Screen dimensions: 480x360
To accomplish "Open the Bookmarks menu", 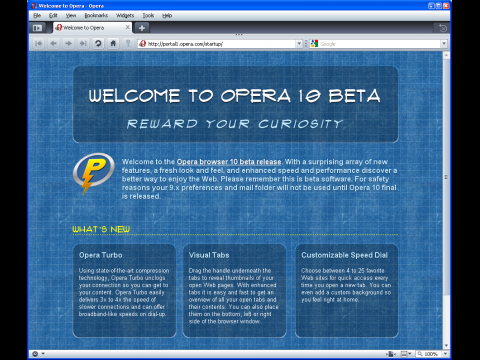I will [96, 15].
